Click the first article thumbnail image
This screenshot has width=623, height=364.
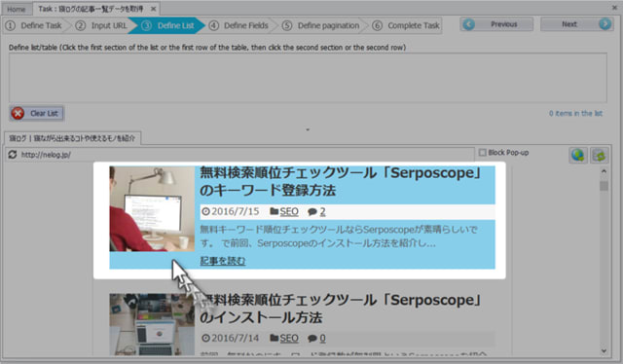tap(152, 208)
